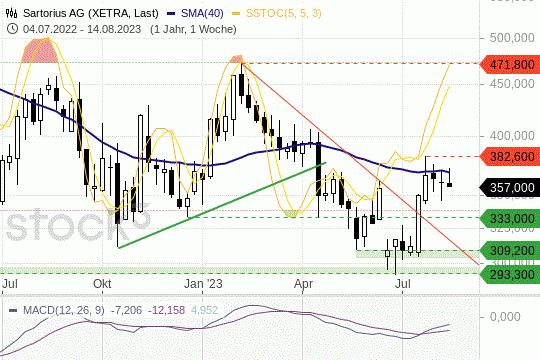Screen dimensions: 540x360
Task: Click the (1 Jahr, 1 Woche) period text
Action: coord(193,29)
